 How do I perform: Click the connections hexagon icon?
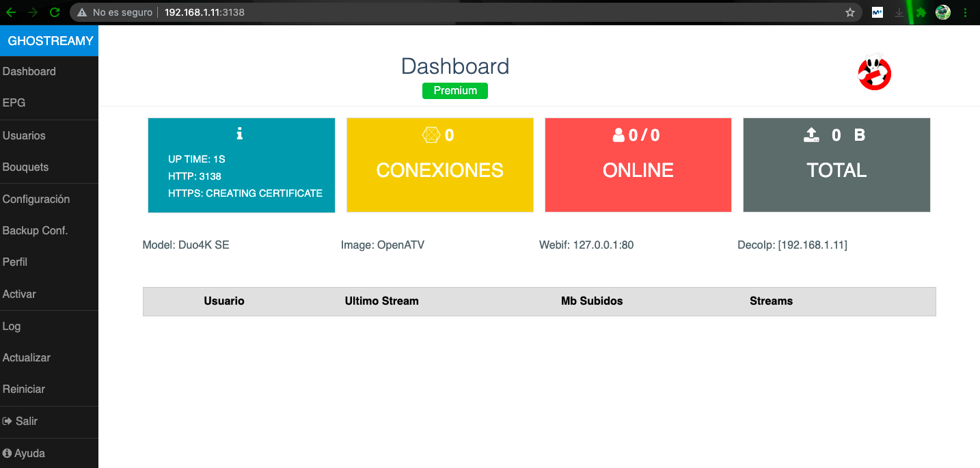(x=431, y=135)
